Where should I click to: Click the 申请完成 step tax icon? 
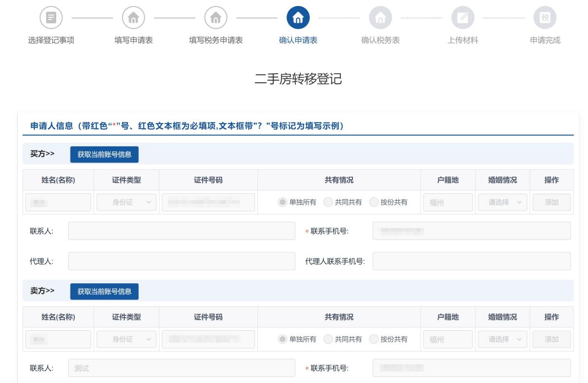coord(545,19)
